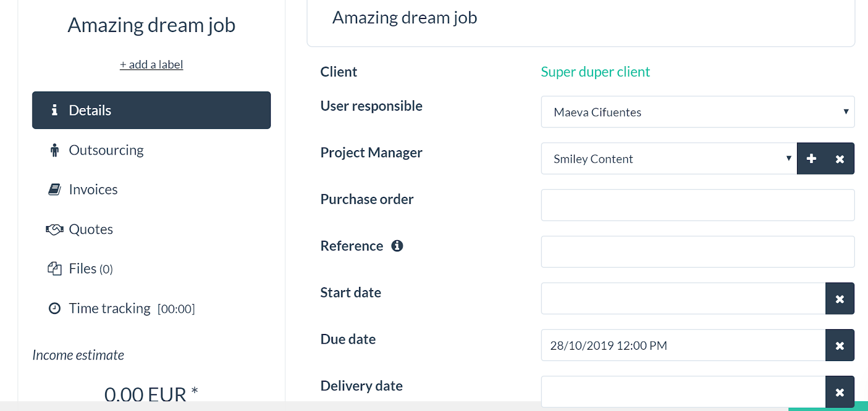Screen dimensions: 868x411
Task: Remove project manager with X icon
Action: [x=840, y=158]
